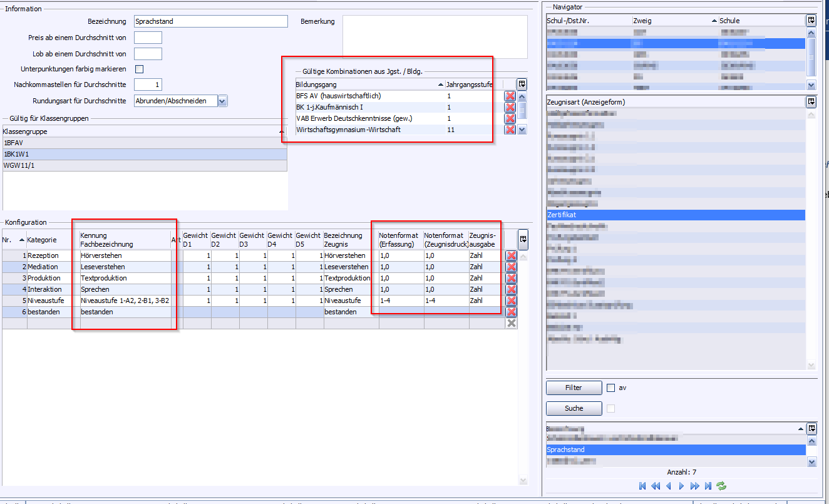The width and height of the screenshot is (829, 504).
Task: Delete the Wirtschaftsgymnasium-Wirtschaft combination row
Action: (510, 130)
